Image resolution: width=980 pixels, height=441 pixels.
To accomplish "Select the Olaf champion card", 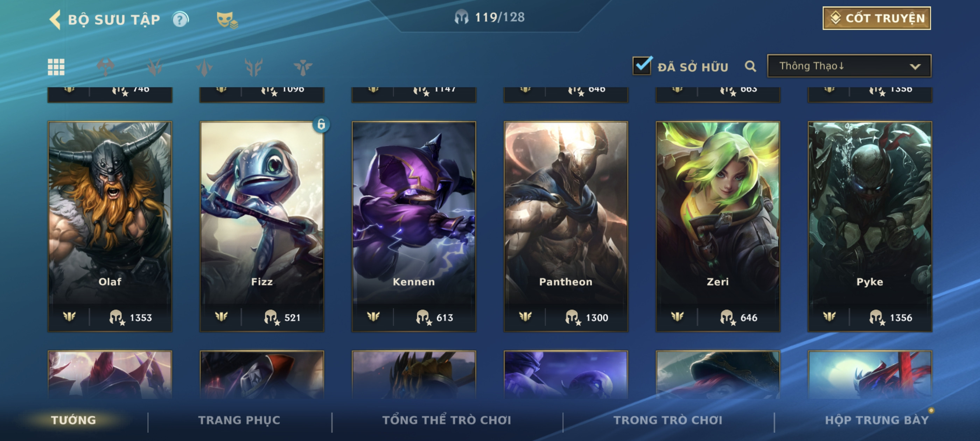I will (110, 226).
